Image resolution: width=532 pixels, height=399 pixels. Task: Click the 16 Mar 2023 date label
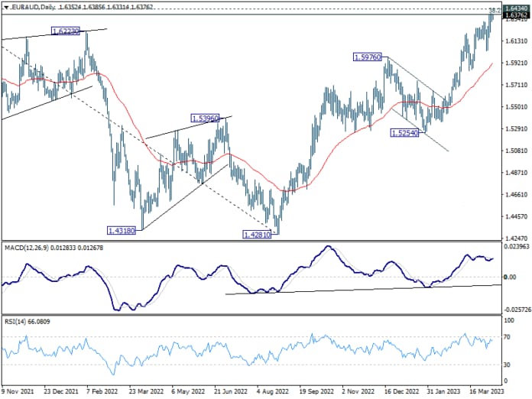click(487, 391)
